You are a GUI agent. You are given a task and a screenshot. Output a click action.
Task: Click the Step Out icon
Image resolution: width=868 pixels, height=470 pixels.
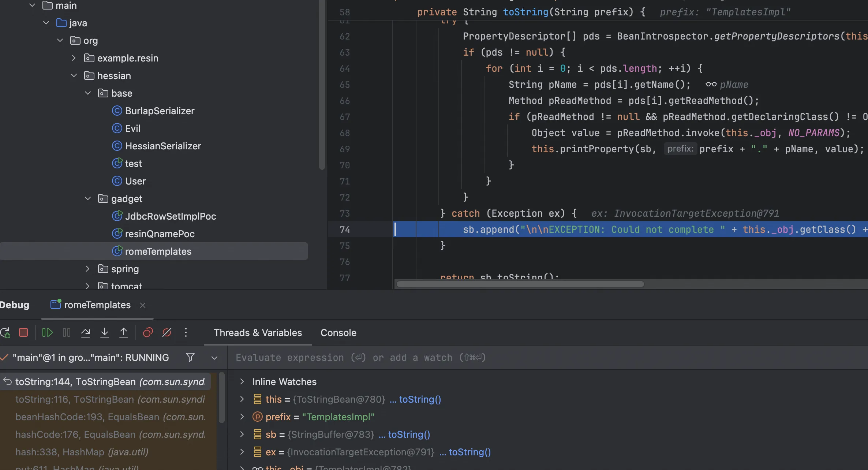click(124, 333)
